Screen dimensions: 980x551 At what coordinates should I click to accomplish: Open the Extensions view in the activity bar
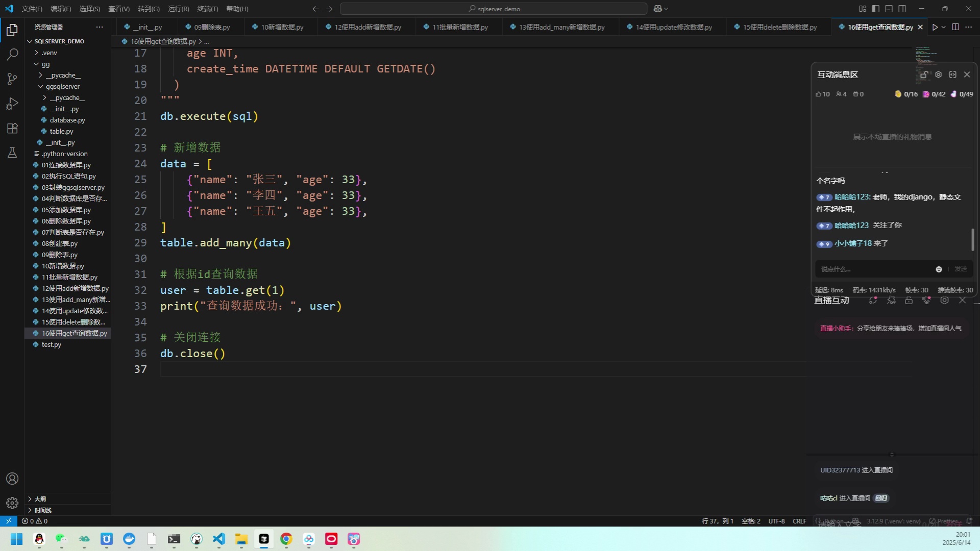12,128
